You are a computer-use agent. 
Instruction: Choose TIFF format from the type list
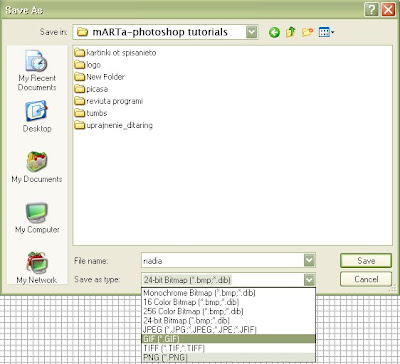pos(228,348)
